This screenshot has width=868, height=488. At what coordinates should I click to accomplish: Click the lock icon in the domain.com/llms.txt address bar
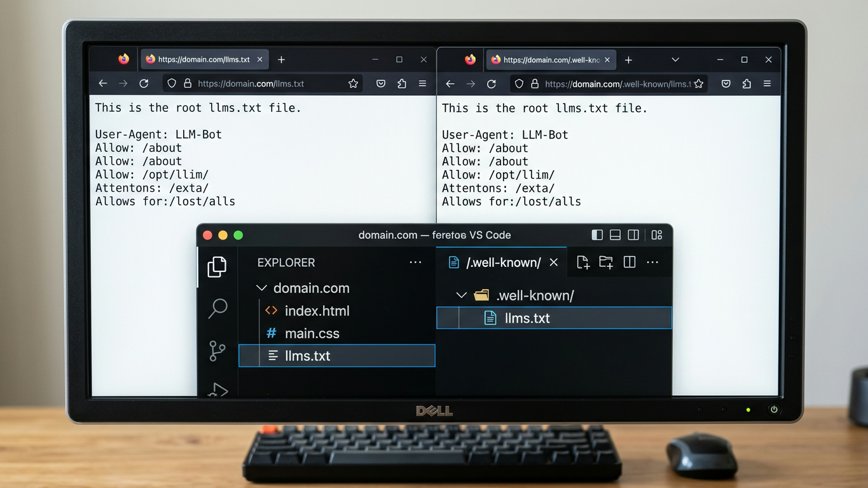pyautogui.click(x=187, y=83)
